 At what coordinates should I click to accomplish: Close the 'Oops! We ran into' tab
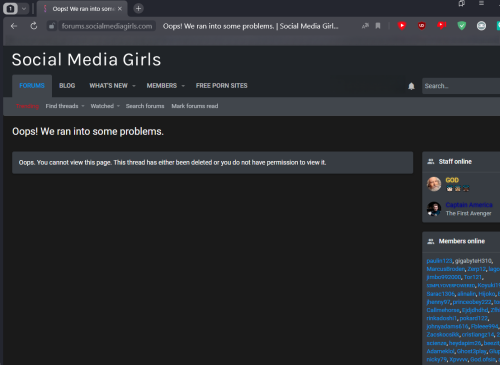coord(120,9)
